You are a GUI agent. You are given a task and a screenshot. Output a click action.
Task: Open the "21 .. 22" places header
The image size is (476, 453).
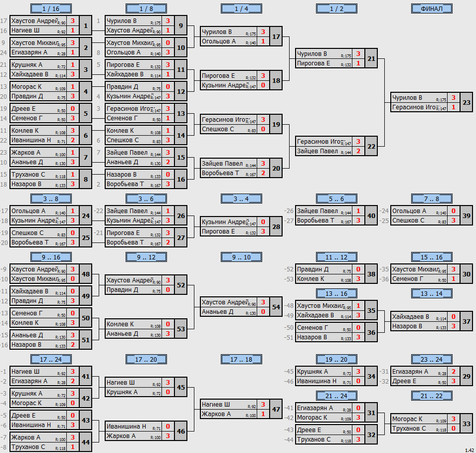432,396
